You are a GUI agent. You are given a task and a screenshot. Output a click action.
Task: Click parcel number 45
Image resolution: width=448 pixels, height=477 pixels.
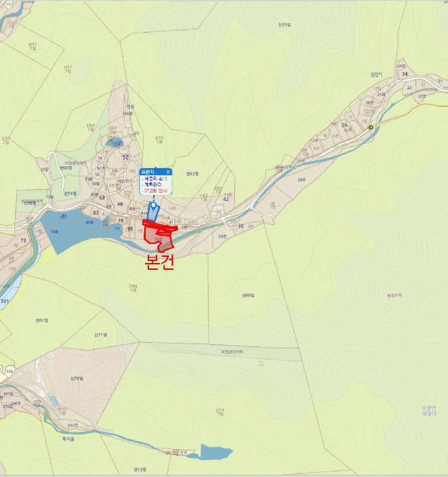pos(132,209)
